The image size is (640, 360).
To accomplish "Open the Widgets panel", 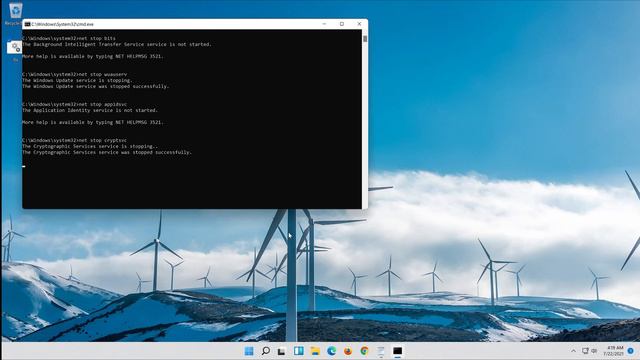I will [298, 351].
